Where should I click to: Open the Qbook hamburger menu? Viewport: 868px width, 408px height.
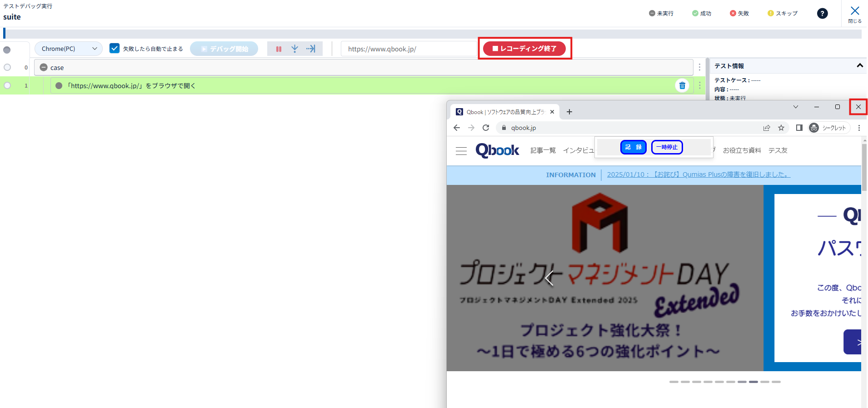coord(461,151)
